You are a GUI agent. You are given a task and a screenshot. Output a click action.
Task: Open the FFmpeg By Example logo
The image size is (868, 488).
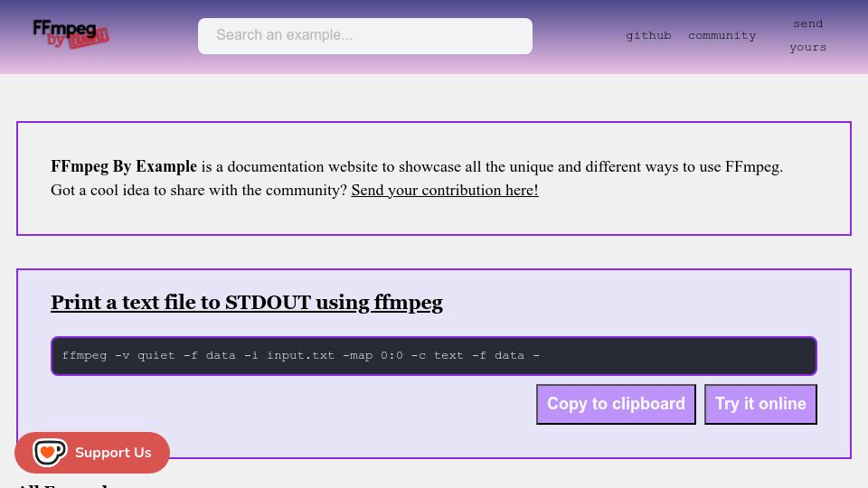point(71,34)
